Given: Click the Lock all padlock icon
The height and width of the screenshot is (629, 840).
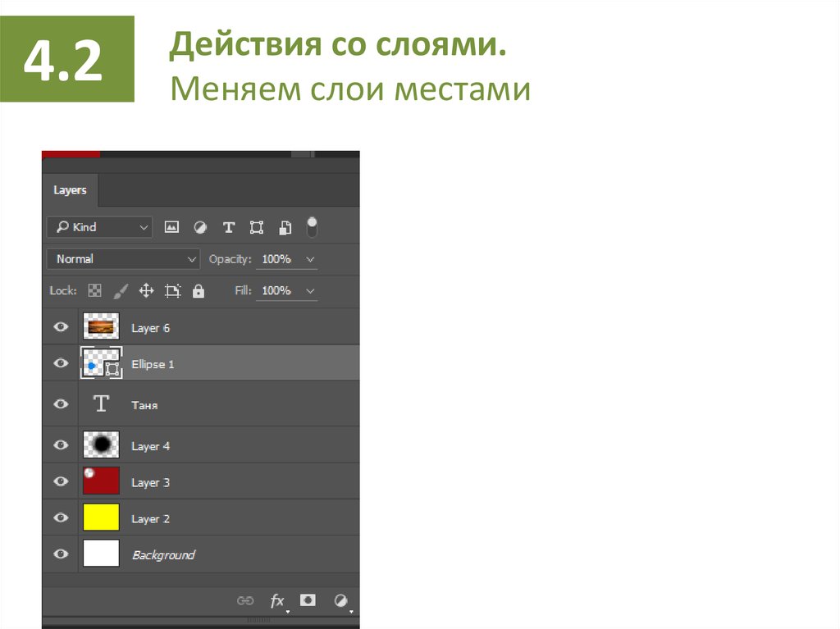Looking at the screenshot, I should [198, 291].
